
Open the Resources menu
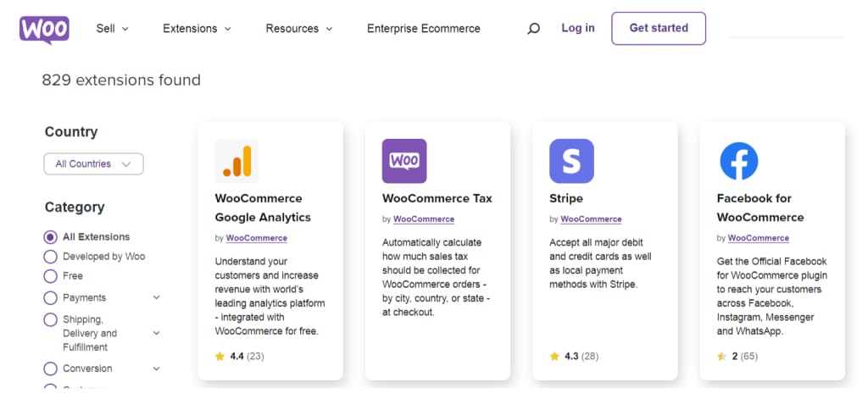[299, 28]
